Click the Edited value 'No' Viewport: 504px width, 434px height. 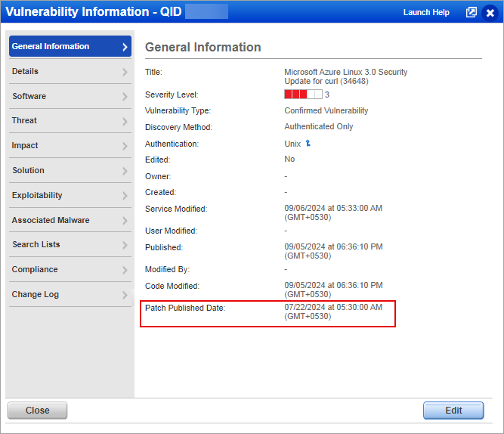tap(289, 159)
